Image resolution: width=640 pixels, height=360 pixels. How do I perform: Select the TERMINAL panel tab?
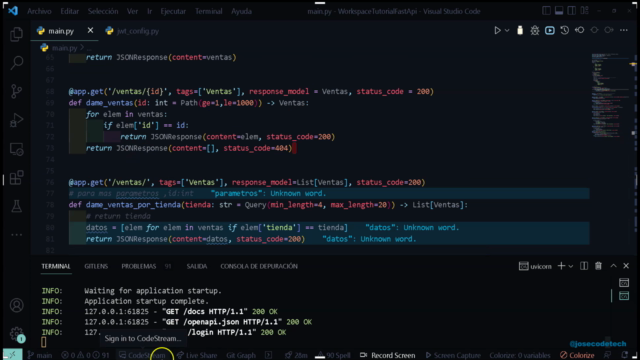pyautogui.click(x=56, y=266)
